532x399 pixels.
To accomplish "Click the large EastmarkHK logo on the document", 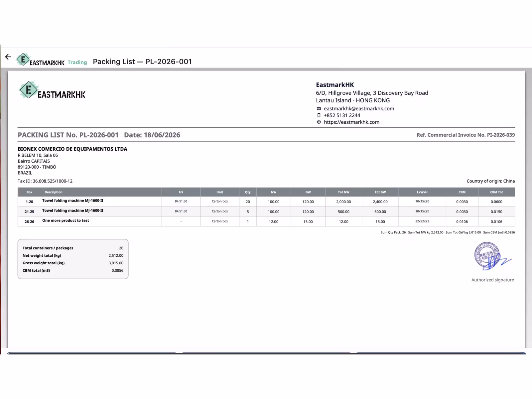I will click(52, 90).
